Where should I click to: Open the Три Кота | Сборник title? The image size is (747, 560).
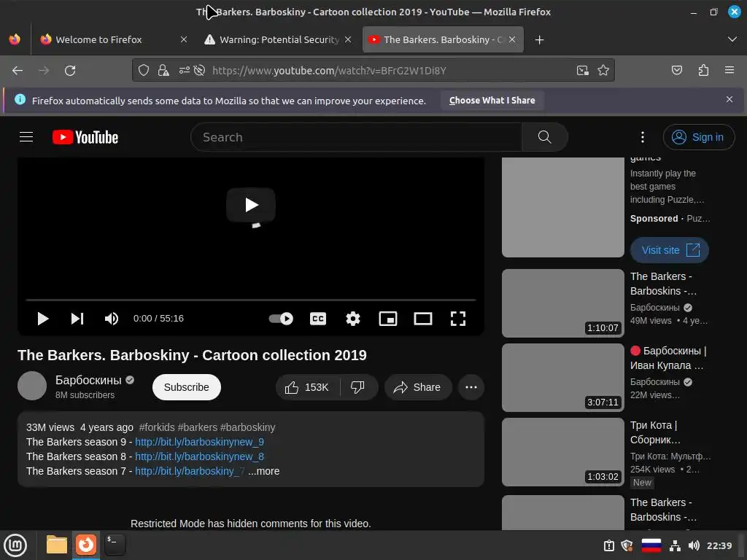point(655,432)
